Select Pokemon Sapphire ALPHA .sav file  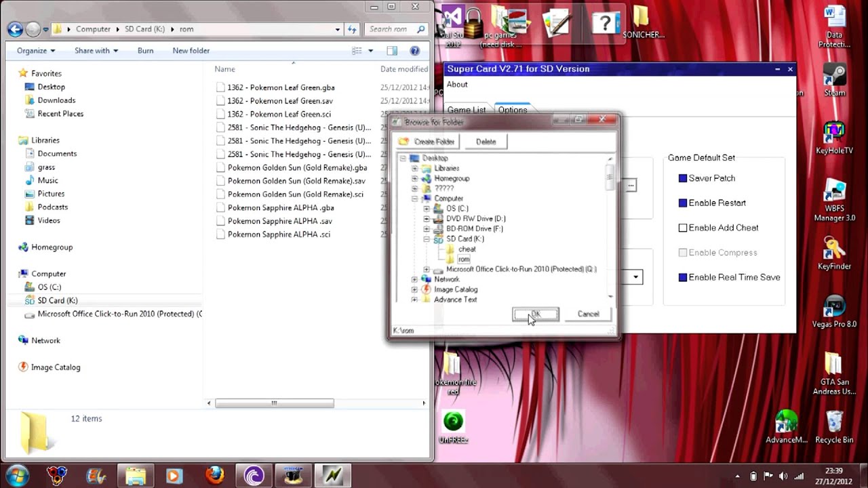280,221
